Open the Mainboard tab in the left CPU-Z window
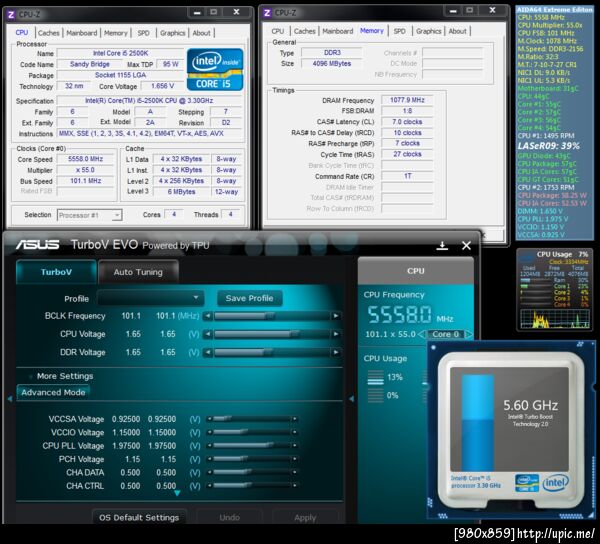The image size is (600, 544). click(82, 33)
